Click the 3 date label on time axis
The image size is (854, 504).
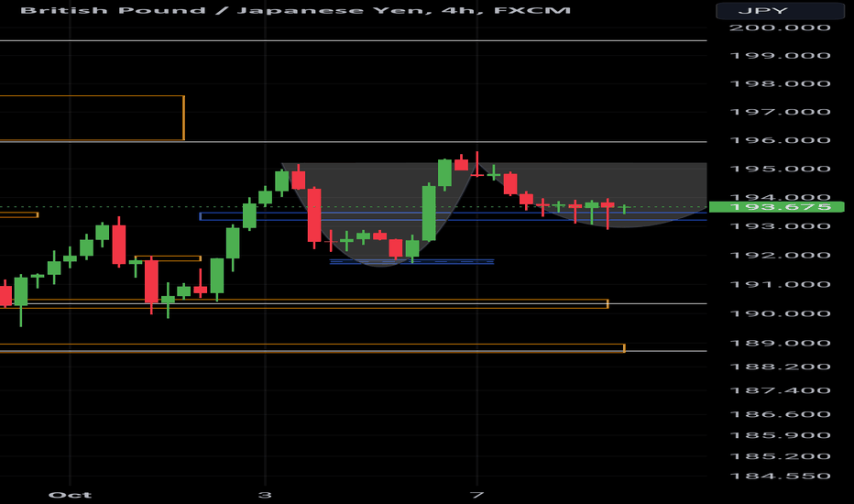coord(265,495)
